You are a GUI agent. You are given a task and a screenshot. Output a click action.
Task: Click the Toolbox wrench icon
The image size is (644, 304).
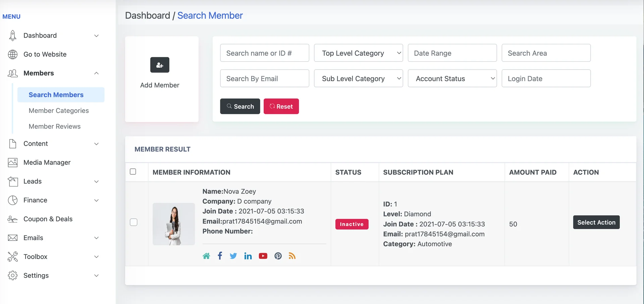coord(12,257)
